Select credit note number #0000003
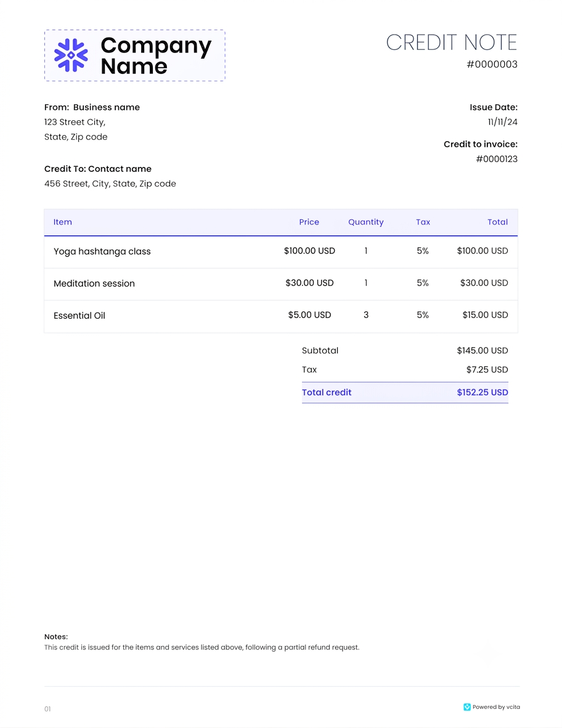 pyautogui.click(x=492, y=65)
